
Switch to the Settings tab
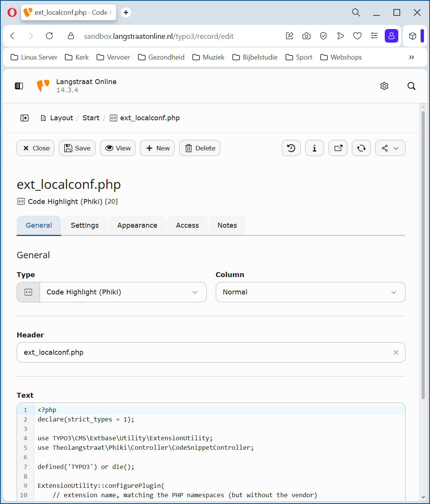[x=85, y=225]
